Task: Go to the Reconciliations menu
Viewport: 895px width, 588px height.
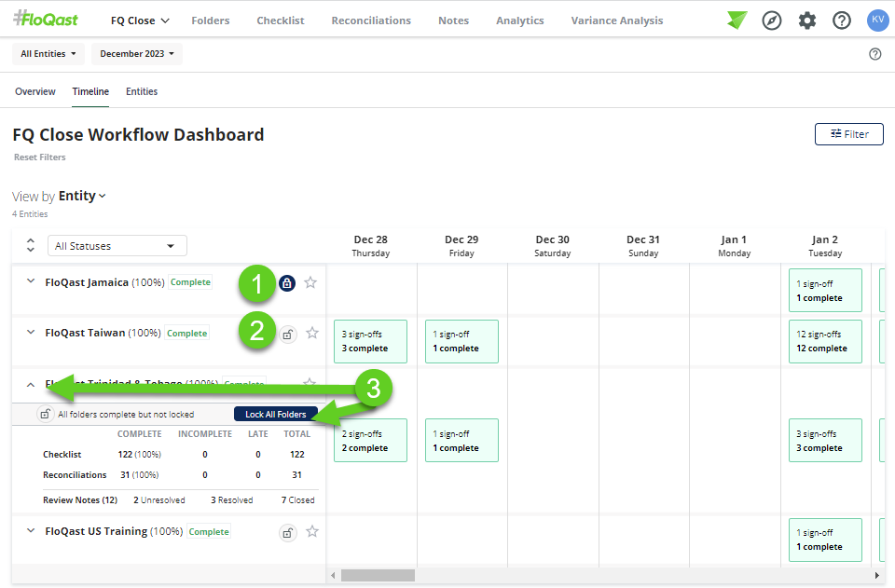Action: click(371, 21)
